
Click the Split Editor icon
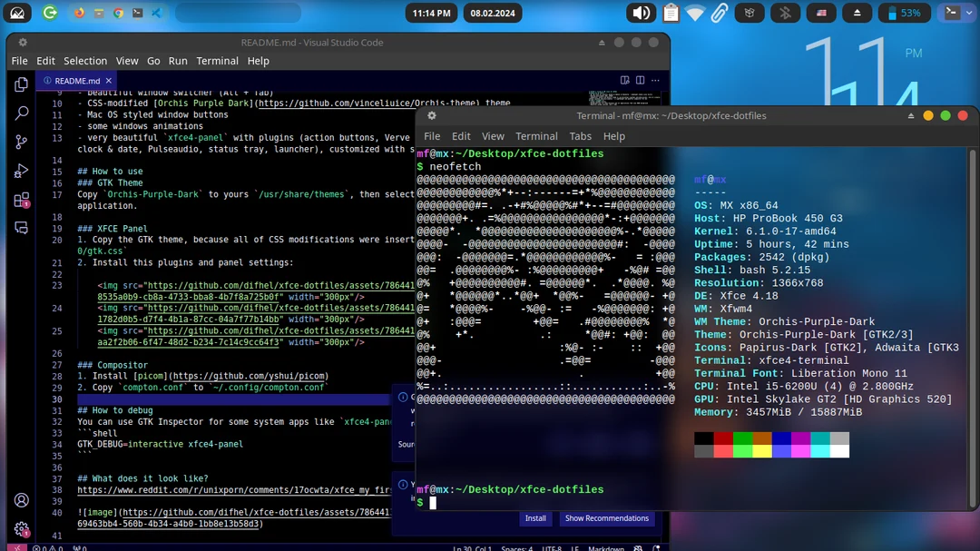pyautogui.click(x=641, y=80)
